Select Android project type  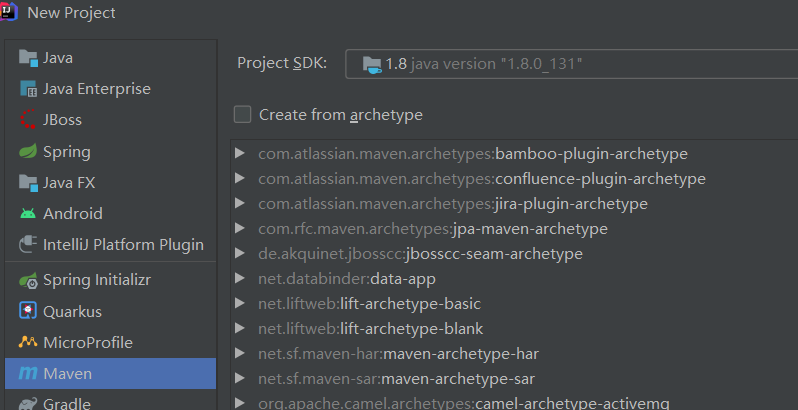(x=110, y=214)
